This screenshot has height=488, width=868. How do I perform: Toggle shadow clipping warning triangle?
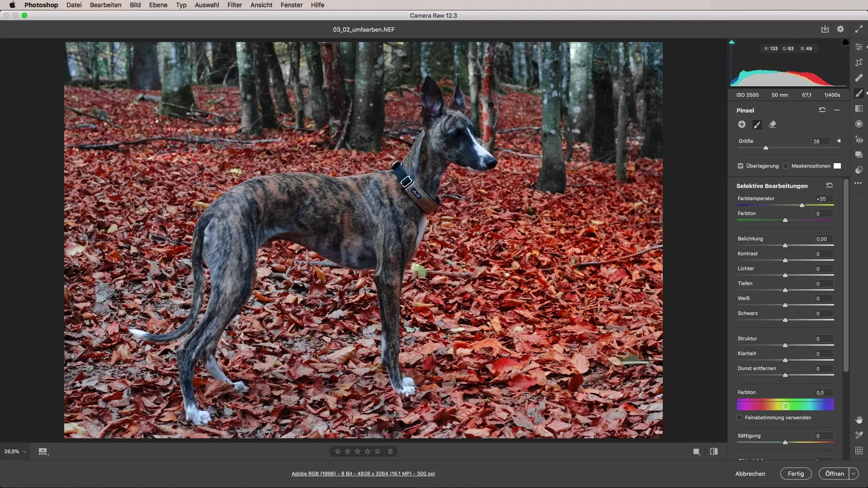pos(732,42)
